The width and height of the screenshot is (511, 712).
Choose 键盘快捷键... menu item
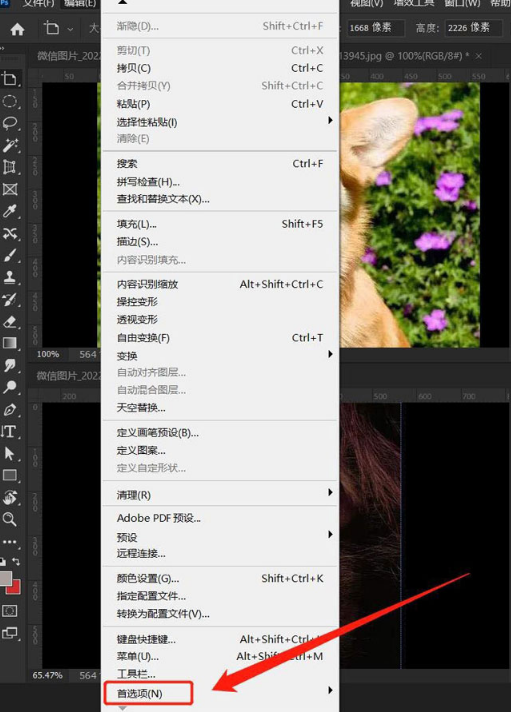[220, 639]
